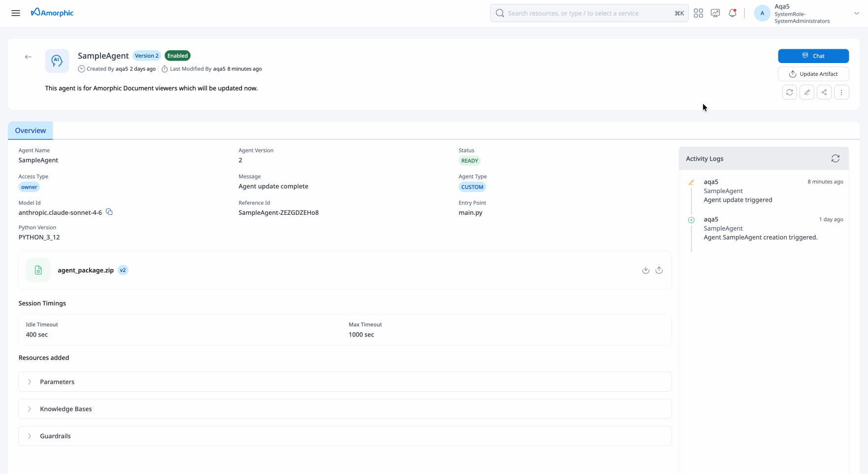Share the agent via share icon

[824, 92]
